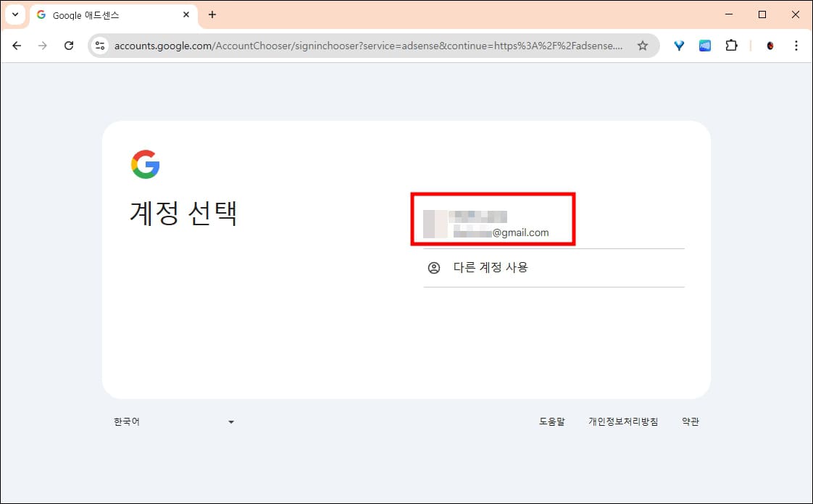Maximize the Chrome window
The image size is (813, 504).
point(762,14)
